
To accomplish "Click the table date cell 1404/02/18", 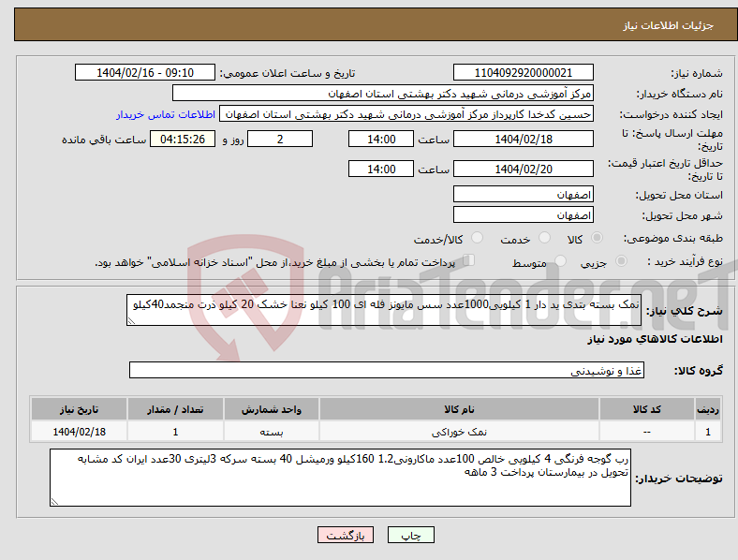I will tap(79, 432).
